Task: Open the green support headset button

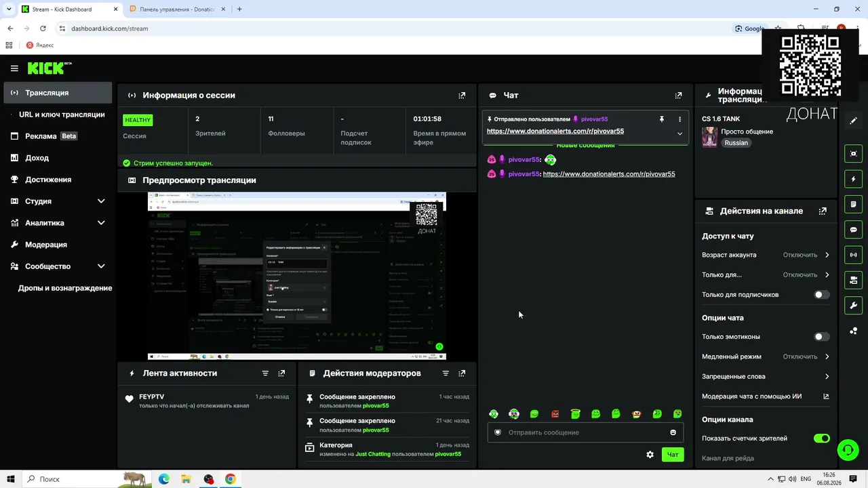Action: [x=847, y=450]
